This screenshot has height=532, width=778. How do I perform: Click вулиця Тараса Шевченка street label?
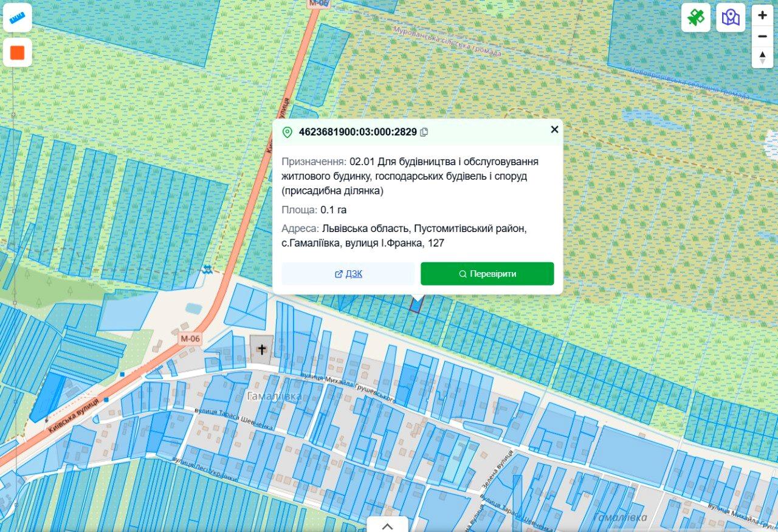(x=234, y=417)
